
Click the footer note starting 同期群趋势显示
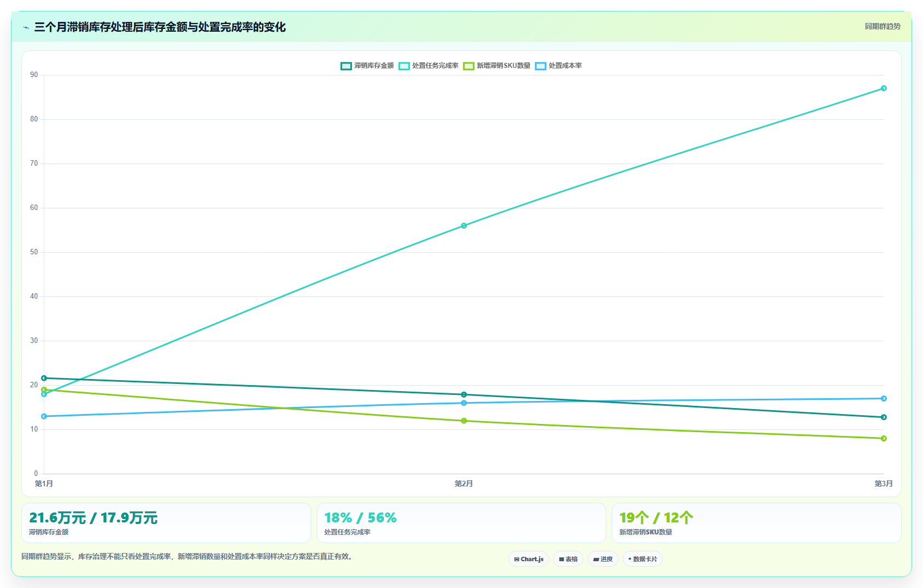188,556
